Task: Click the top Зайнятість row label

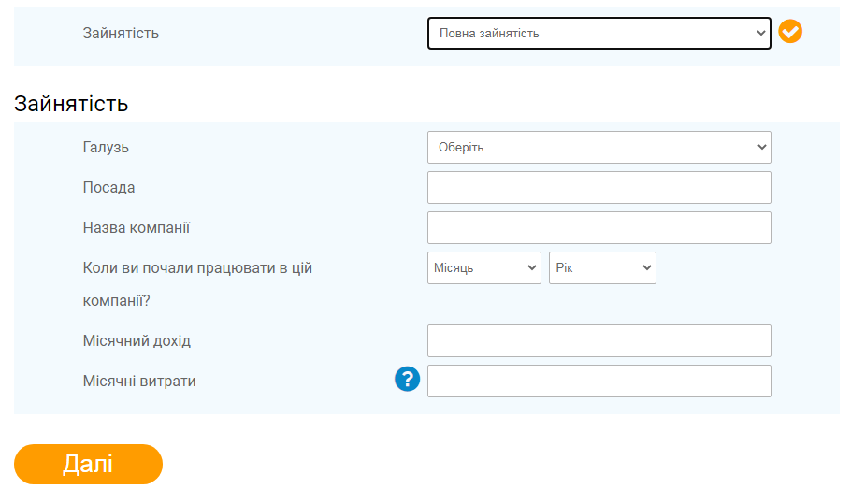Action: pos(121,33)
